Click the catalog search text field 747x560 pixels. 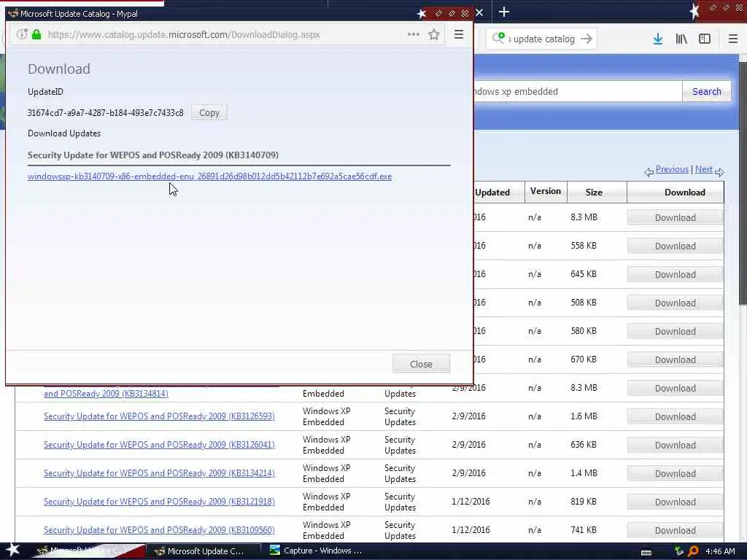click(578, 91)
